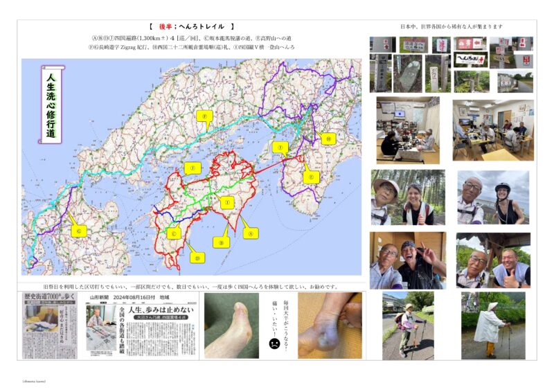Click the yellow marker on the cyan Chugoku route
Image resolution: width=554 pixels, height=392 pixels.
203,117
